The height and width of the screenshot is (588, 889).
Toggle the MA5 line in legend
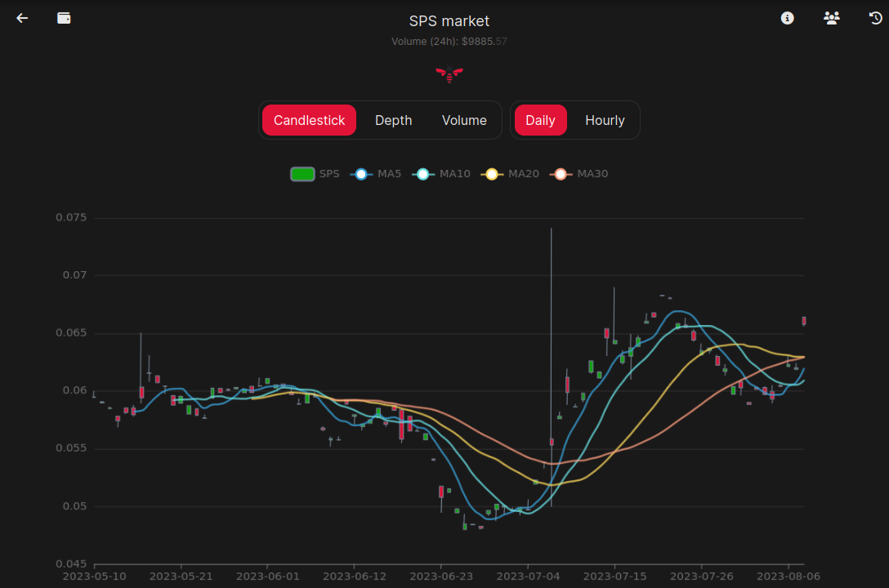pos(376,174)
